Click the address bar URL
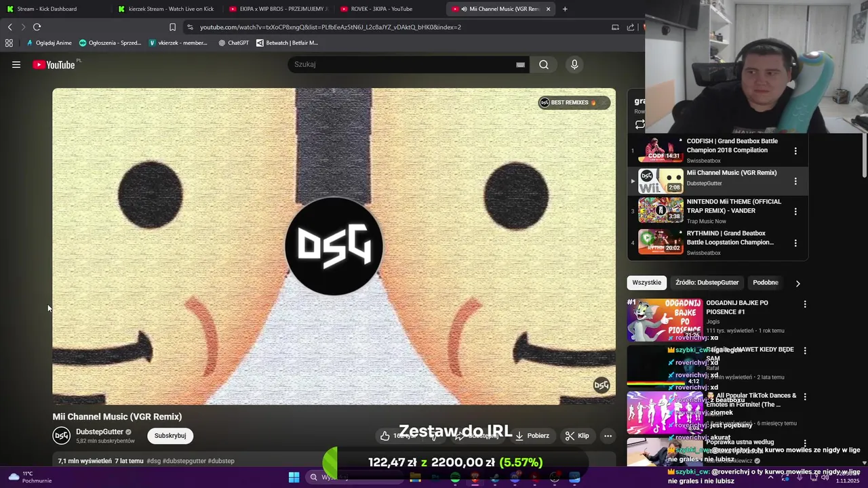Viewport: 868px width, 488px height. pyautogui.click(x=330, y=27)
